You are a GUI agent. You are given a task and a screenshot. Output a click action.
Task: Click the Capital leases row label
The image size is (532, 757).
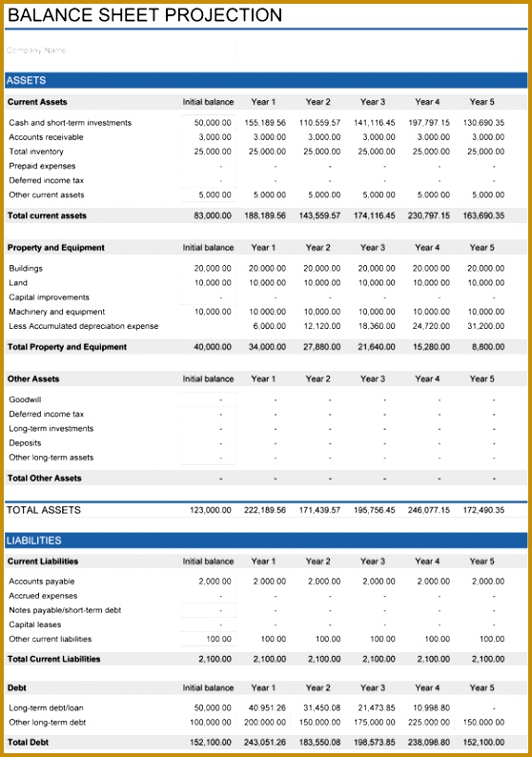pyautogui.click(x=34, y=624)
